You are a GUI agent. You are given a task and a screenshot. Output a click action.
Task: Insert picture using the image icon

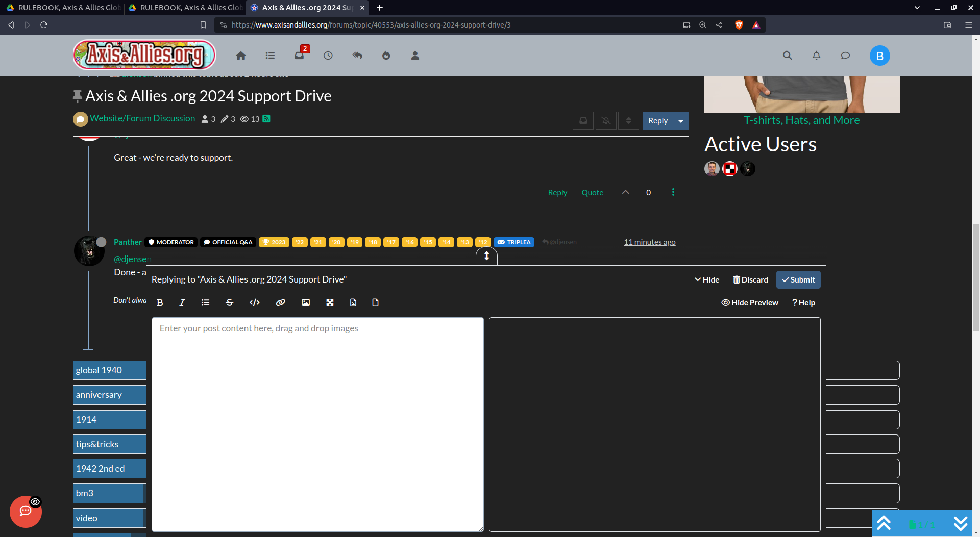306,303
